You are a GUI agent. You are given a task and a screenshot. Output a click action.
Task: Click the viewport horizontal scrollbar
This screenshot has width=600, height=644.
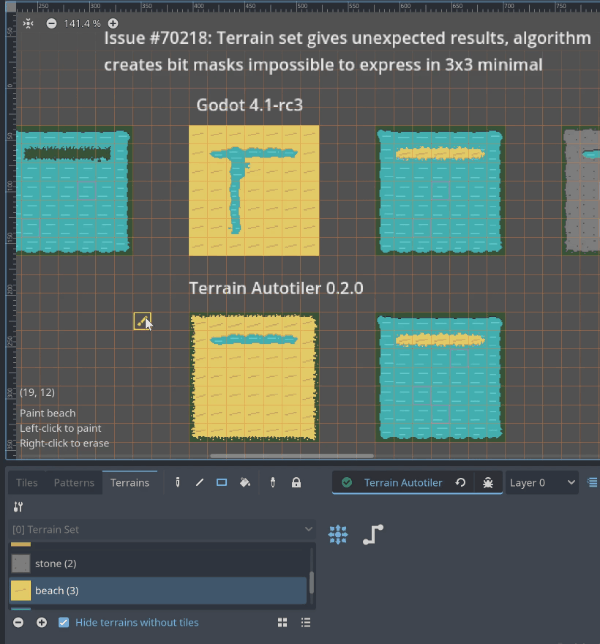coord(292,455)
